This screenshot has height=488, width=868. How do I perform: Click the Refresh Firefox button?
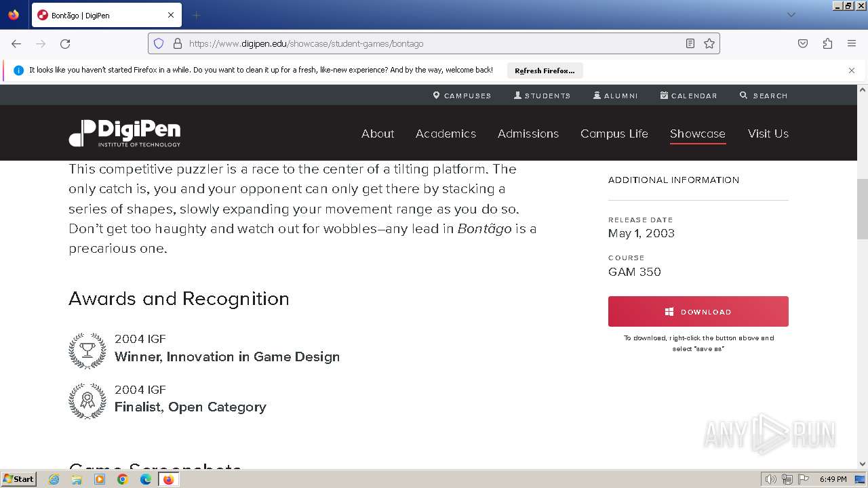point(545,70)
